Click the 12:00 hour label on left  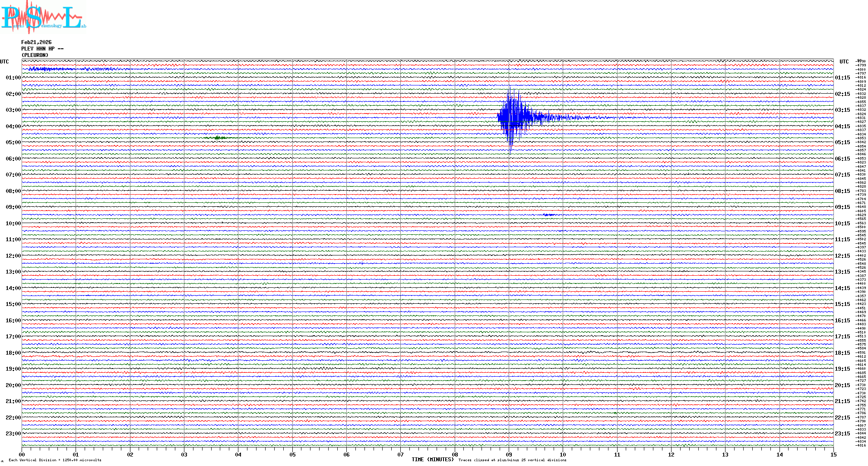[13, 256]
